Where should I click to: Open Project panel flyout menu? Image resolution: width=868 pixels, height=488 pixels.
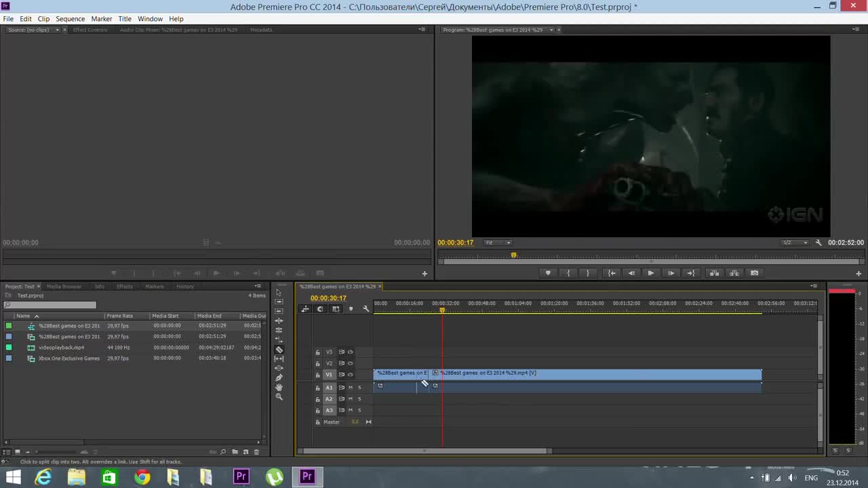click(258, 286)
